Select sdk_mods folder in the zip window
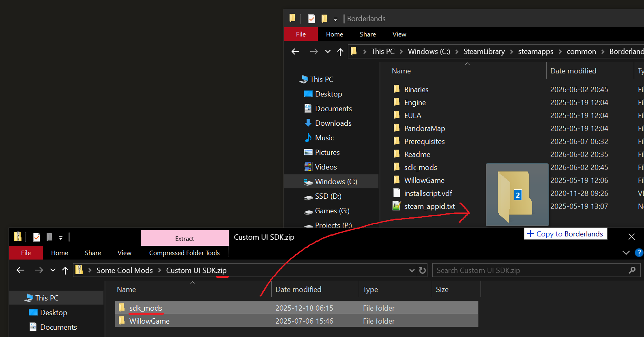Image resolution: width=644 pixels, height=337 pixels. [296, 308]
